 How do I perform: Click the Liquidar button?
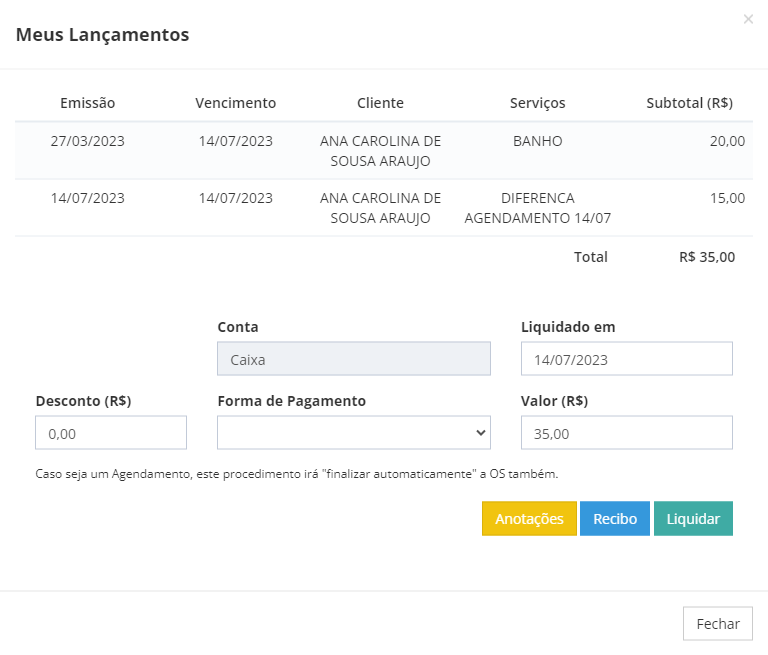pos(693,518)
